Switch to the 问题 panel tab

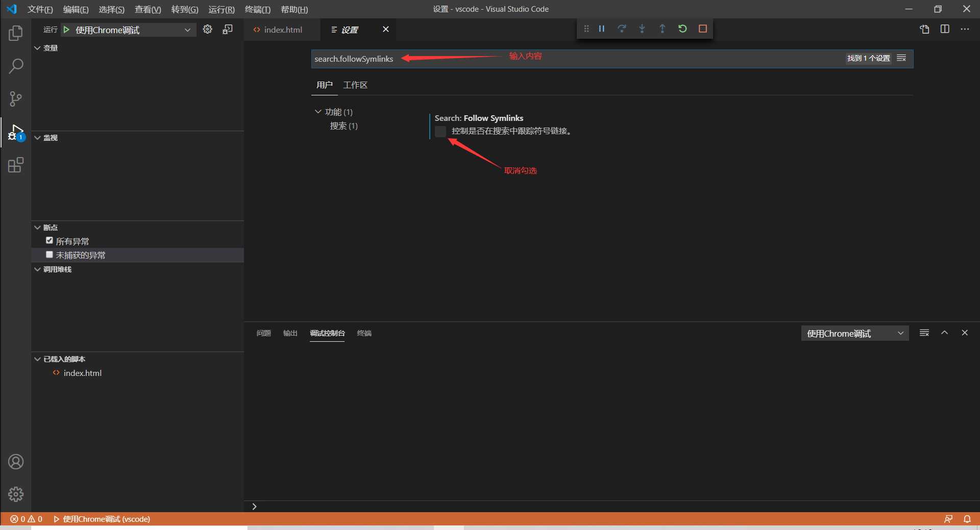[x=263, y=333]
